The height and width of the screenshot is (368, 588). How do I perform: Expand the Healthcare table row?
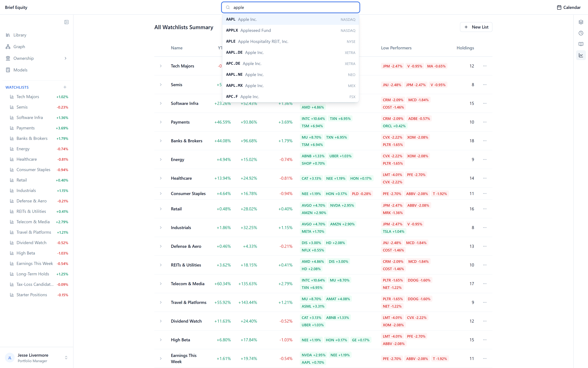[x=161, y=178]
